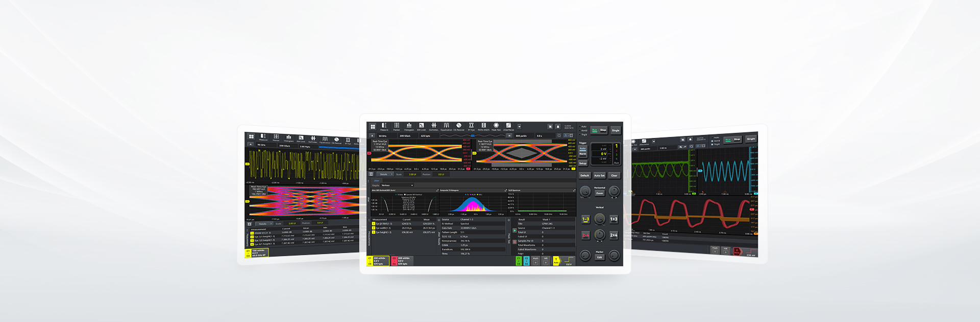Set trigger mode to Norm
The width and height of the screenshot is (980, 322).
pyautogui.click(x=582, y=154)
